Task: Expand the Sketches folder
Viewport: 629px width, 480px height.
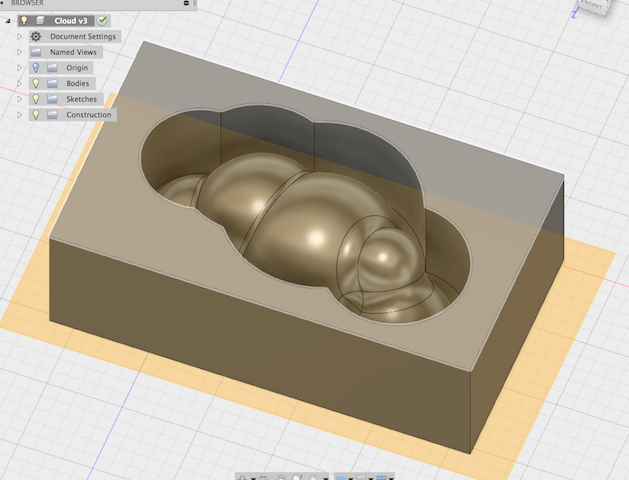Action: [x=19, y=99]
